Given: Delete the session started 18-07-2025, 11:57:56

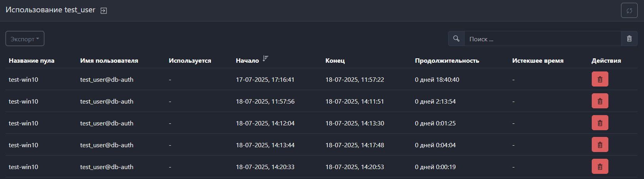Looking at the screenshot, I should [x=600, y=101].
